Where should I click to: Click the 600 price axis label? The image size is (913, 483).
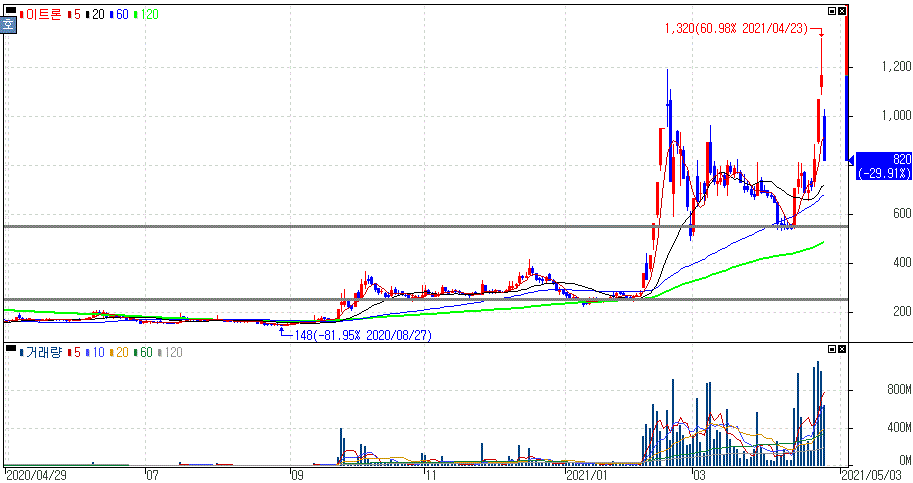pos(902,214)
